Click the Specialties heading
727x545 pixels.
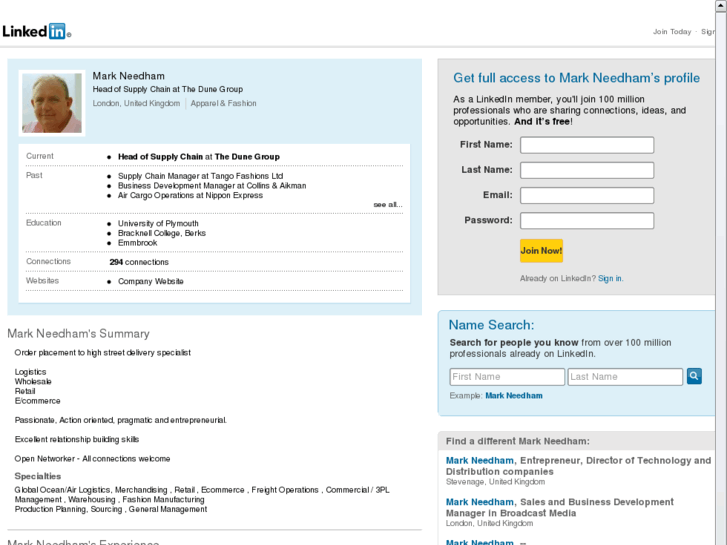pyautogui.click(x=38, y=476)
